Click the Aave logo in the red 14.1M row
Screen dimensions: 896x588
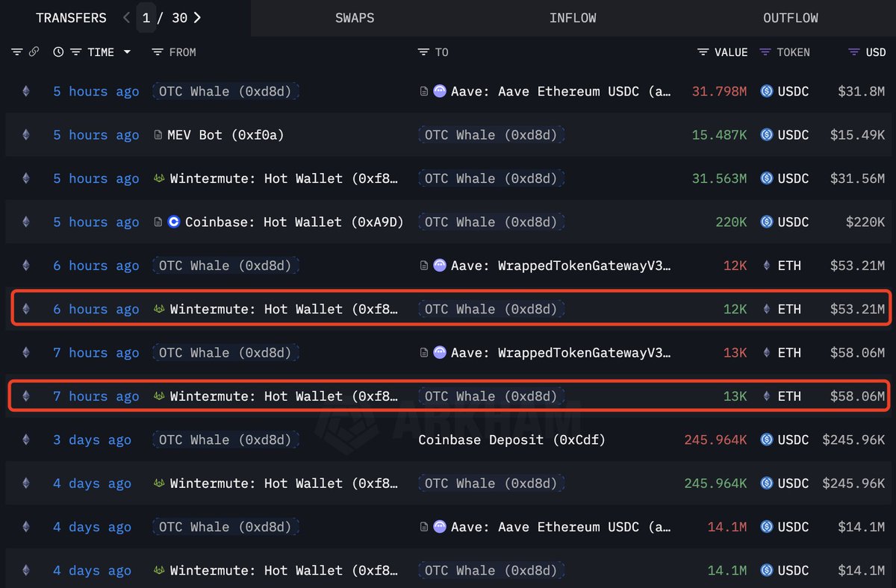(x=440, y=527)
